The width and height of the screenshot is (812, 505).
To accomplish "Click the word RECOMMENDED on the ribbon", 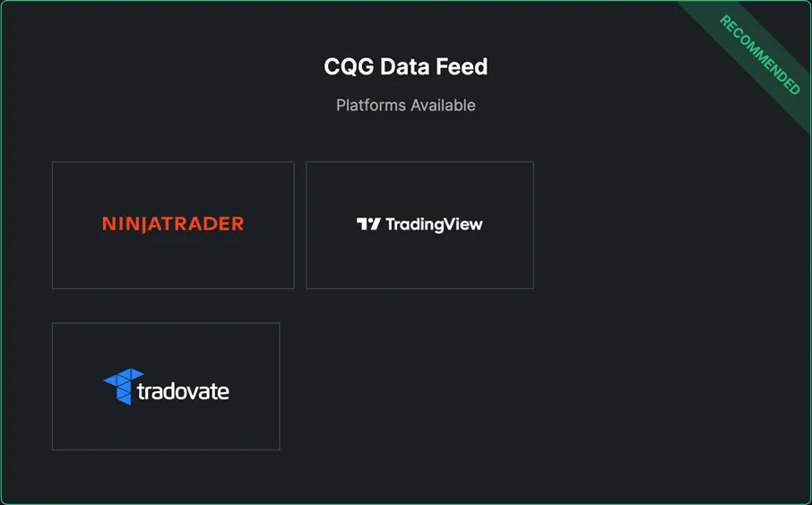I will 760,55.
